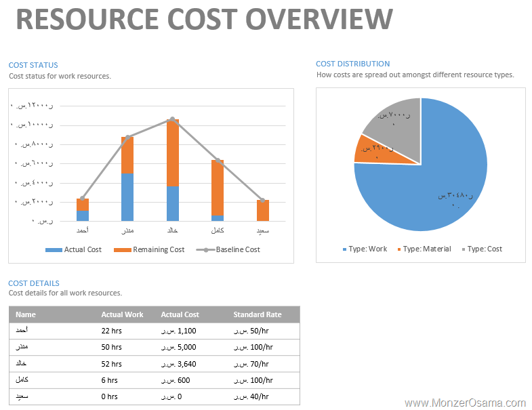Click the COST STATUS section heading

tap(33, 65)
